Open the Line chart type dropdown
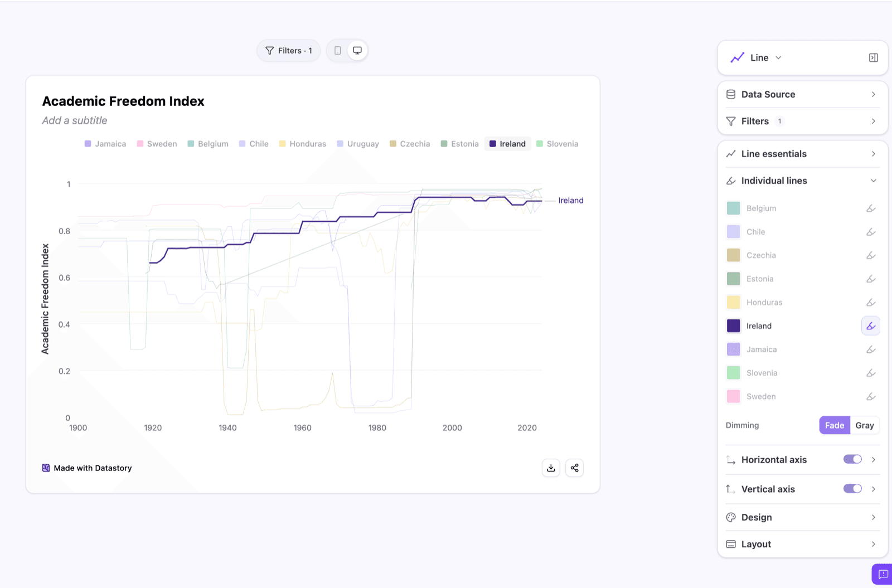Image resolution: width=892 pixels, height=588 pixels. [x=757, y=58]
